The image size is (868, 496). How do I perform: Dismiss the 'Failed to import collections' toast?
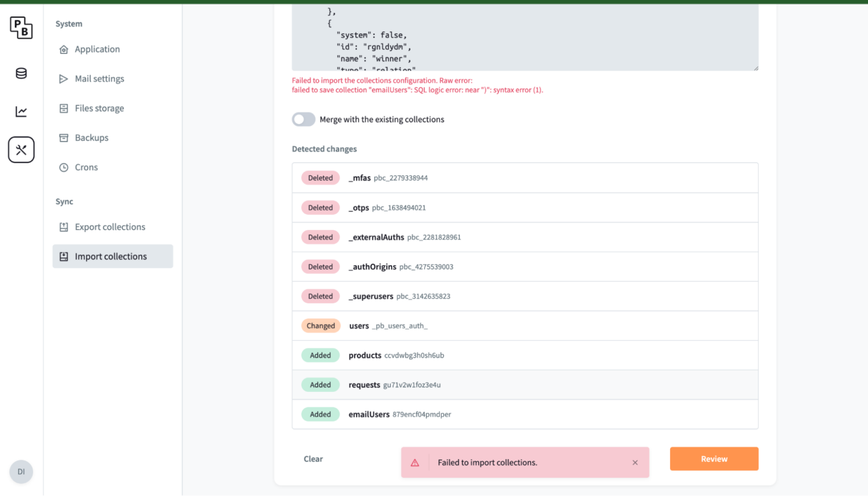tap(635, 462)
